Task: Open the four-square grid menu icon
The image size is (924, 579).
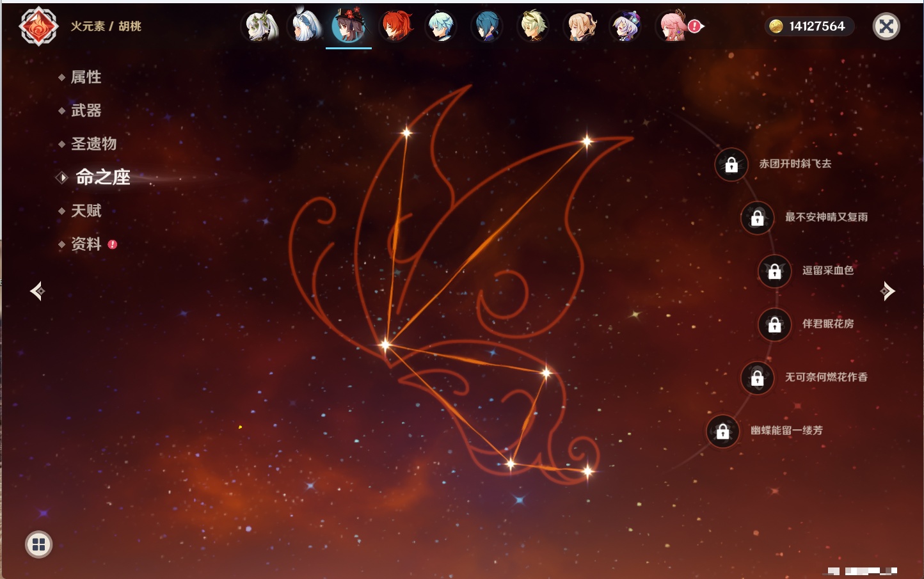Action: 38,544
